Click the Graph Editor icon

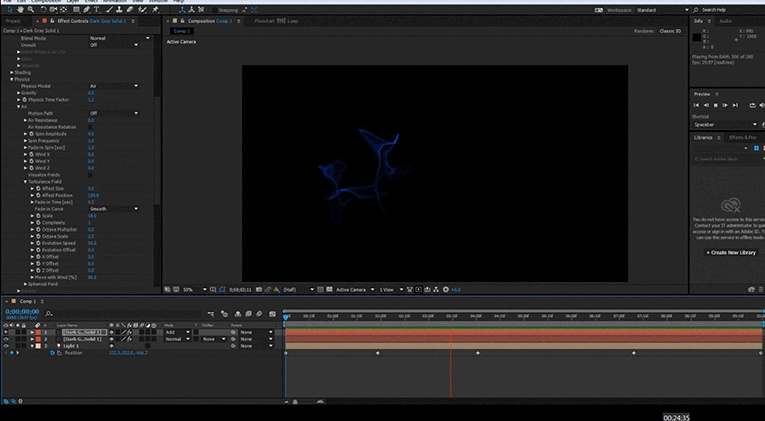272,314
